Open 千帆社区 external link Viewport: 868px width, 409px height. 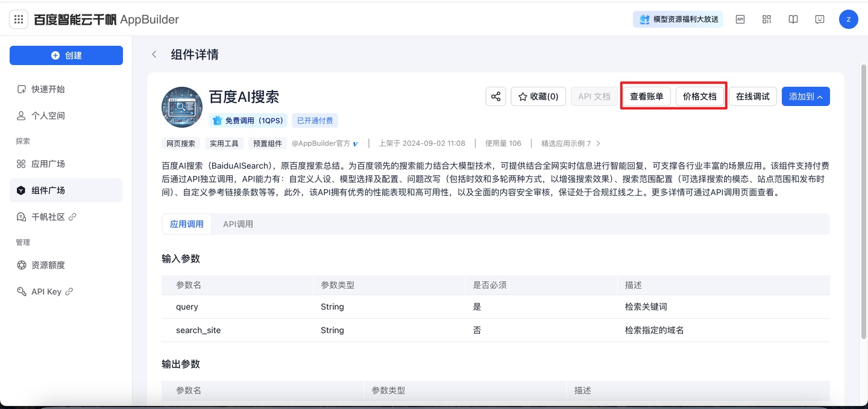coord(66,217)
